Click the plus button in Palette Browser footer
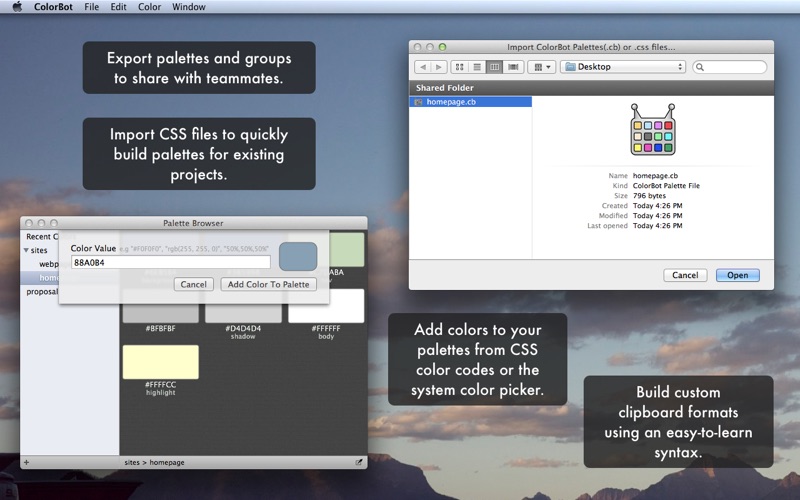 27,462
